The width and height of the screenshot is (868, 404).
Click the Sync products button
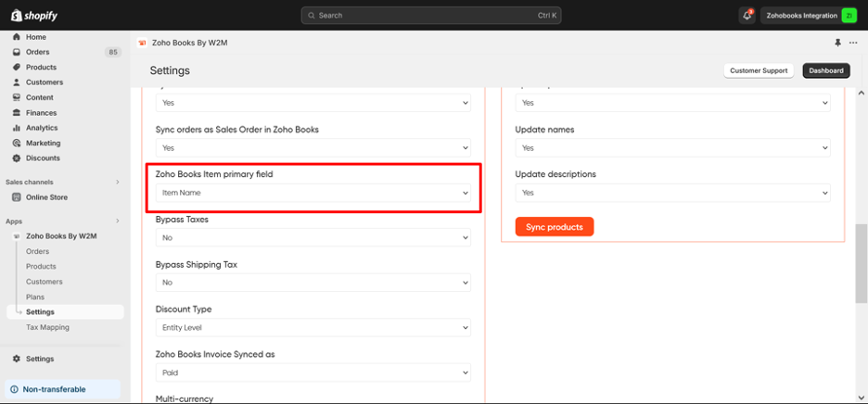[554, 227]
